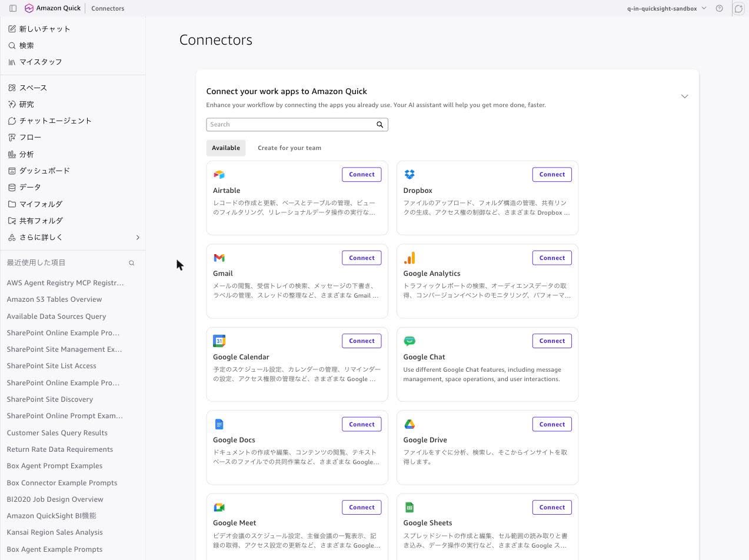
Task: Click the Google Drive logo icon
Action: [x=410, y=424]
